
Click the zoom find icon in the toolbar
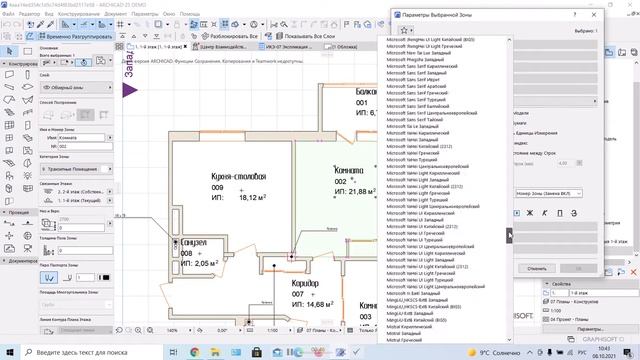(x=284, y=24)
